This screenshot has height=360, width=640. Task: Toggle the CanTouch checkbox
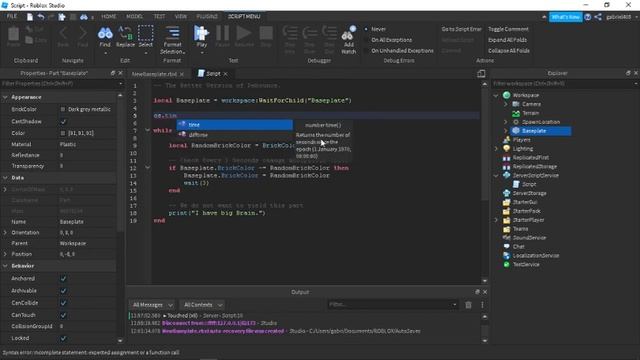click(63, 315)
